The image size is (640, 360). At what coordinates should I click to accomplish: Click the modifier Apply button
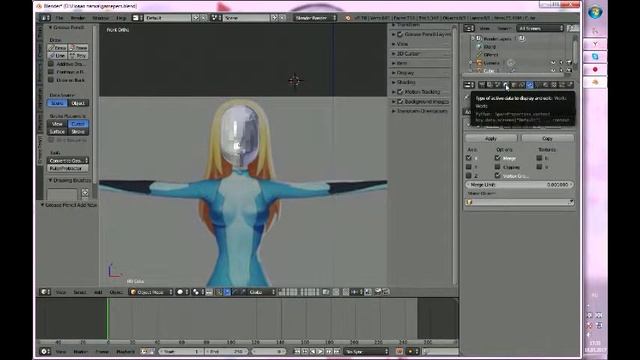coord(491,138)
